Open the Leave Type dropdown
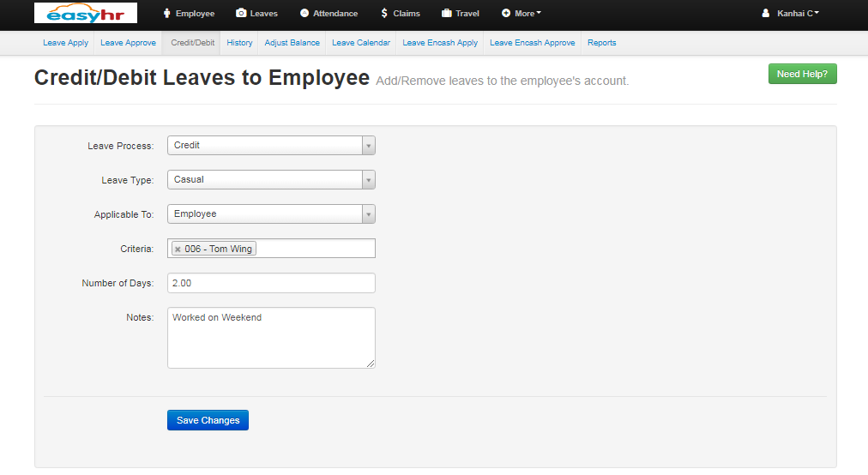 tap(368, 180)
